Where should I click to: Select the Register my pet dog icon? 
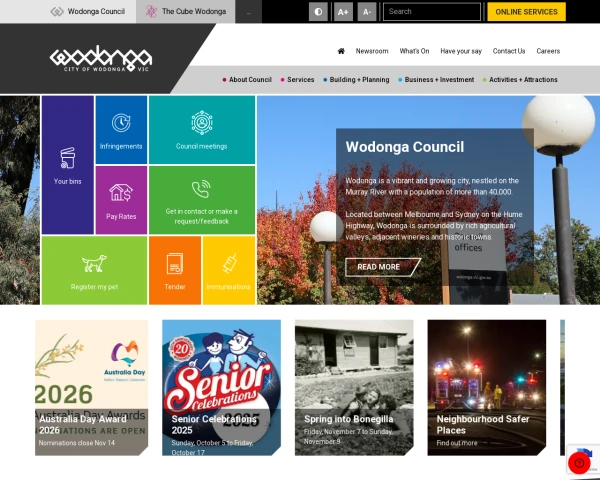[94, 263]
